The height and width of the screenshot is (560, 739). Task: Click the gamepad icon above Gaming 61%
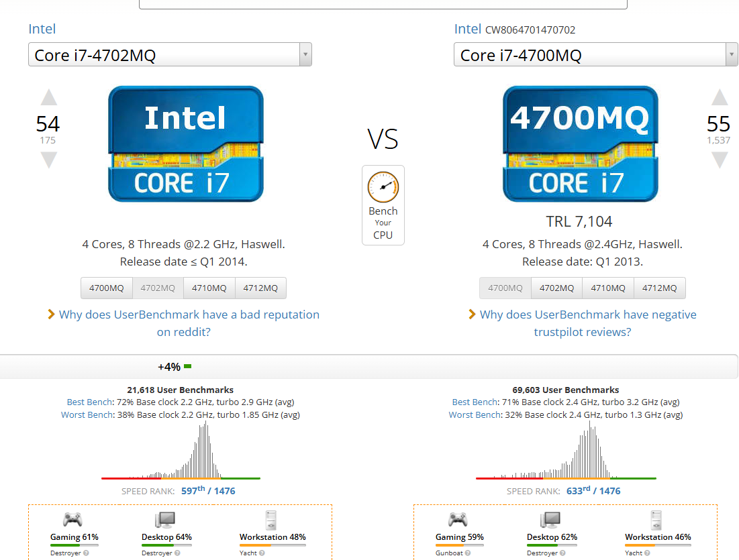tap(72, 519)
